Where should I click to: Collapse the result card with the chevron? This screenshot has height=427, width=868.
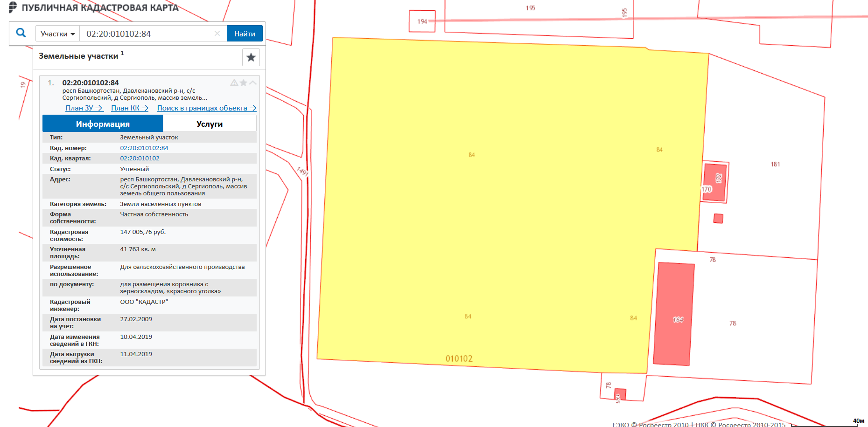click(x=252, y=83)
